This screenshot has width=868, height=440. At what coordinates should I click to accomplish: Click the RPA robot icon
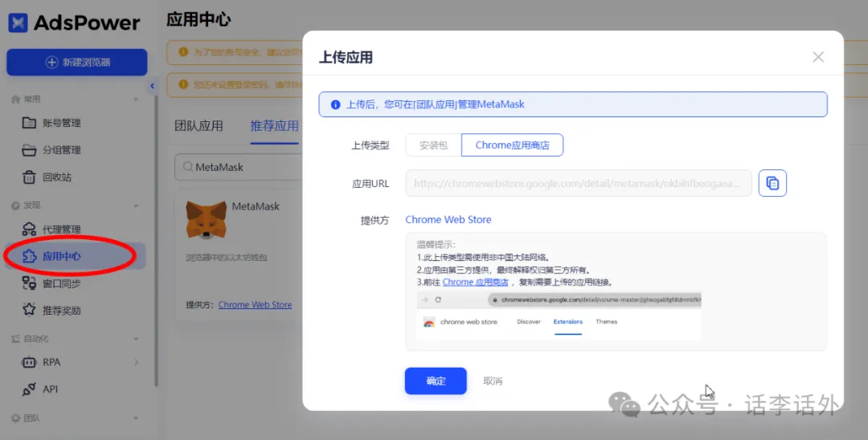pyautogui.click(x=29, y=362)
